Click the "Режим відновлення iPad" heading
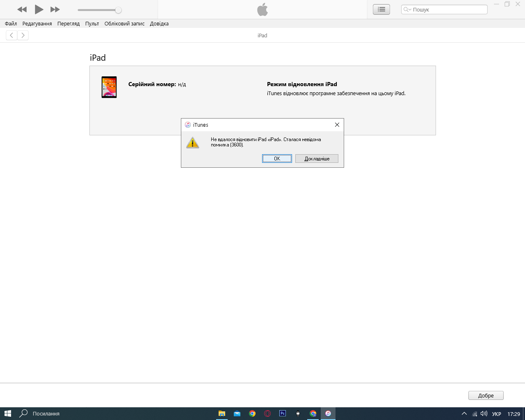Image resolution: width=525 pixels, height=420 pixels. pyautogui.click(x=302, y=84)
